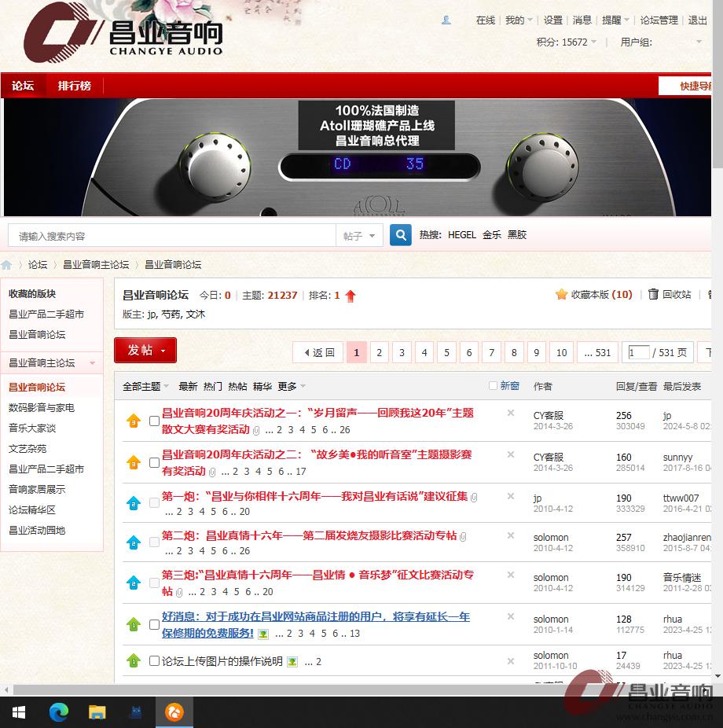Expand the 更多 filter dropdown
Image resolution: width=723 pixels, height=728 pixels.
tap(292, 386)
